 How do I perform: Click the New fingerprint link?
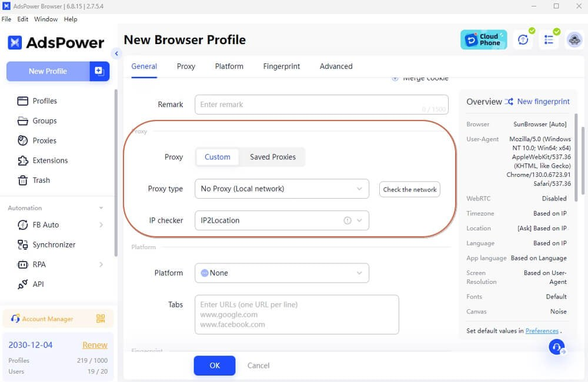[543, 102]
